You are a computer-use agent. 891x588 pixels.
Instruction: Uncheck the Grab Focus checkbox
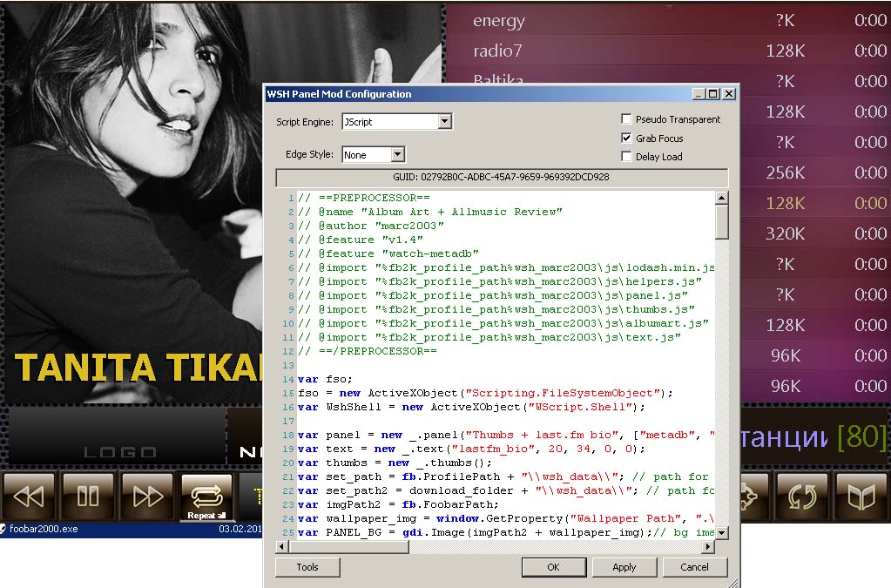[626, 139]
